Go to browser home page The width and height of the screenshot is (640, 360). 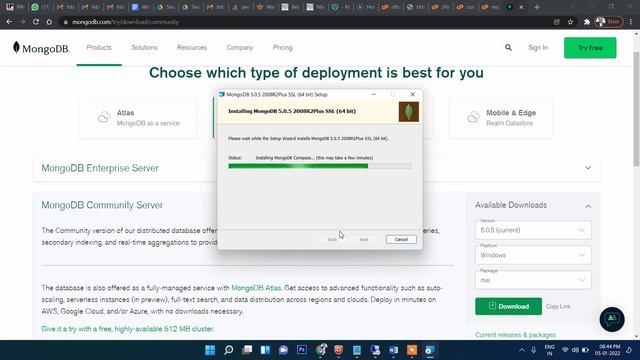tap(49, 22)
